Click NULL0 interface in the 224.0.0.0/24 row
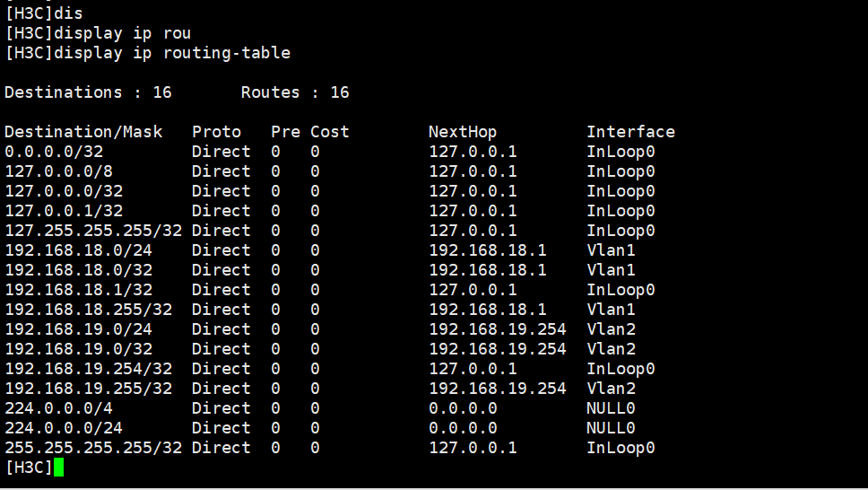The height and width of the screenshot is (490, 868). point(611,428)
